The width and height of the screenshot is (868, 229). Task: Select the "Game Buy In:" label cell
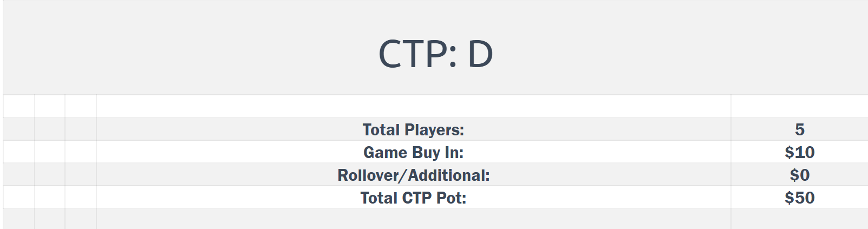tap(413, 152)
